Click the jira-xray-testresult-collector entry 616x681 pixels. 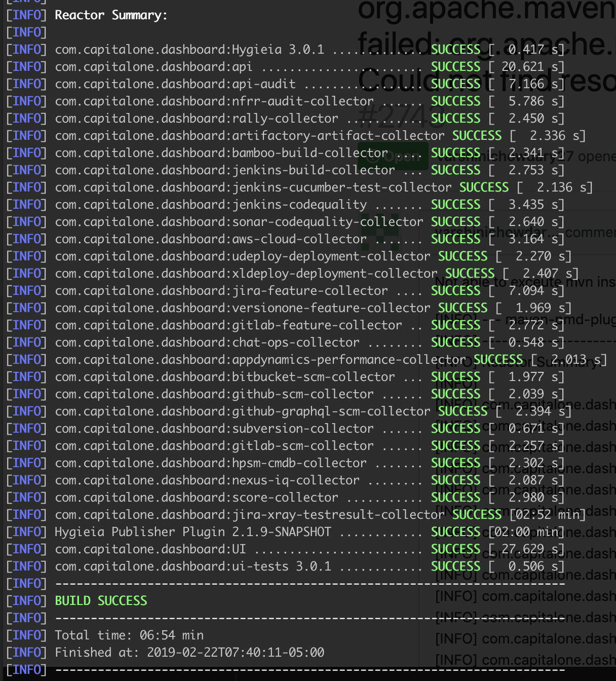pyautogui.click(x=248, y=514)
